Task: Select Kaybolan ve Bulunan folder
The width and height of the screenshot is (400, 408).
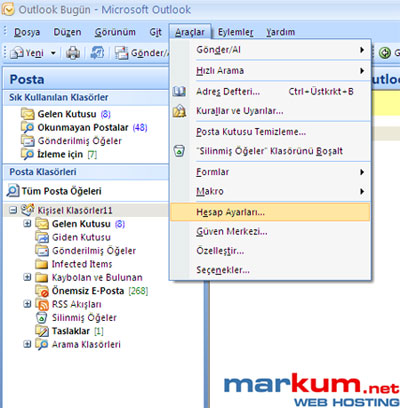Action: pyautogui.click(x=97, y=277)
